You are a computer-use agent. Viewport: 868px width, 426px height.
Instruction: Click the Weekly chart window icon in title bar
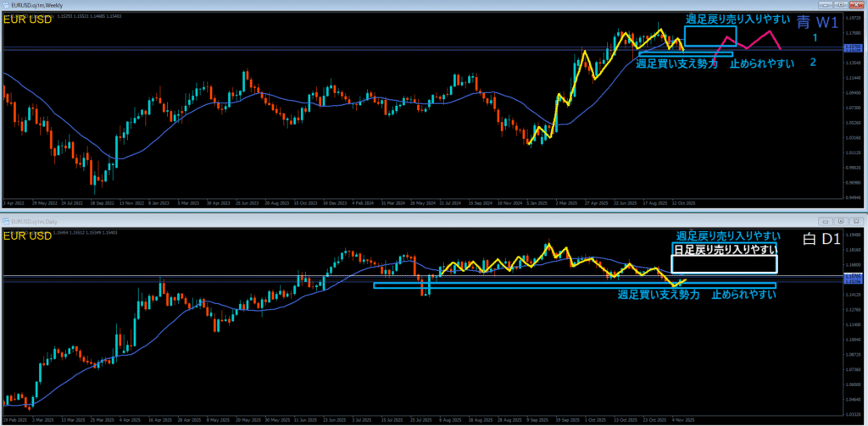[x=5, y=5]
